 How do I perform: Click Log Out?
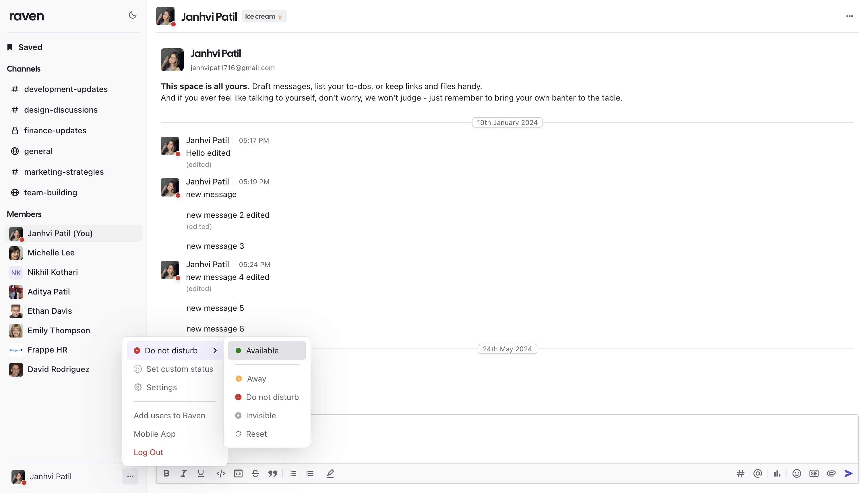[x=148, y=452]
